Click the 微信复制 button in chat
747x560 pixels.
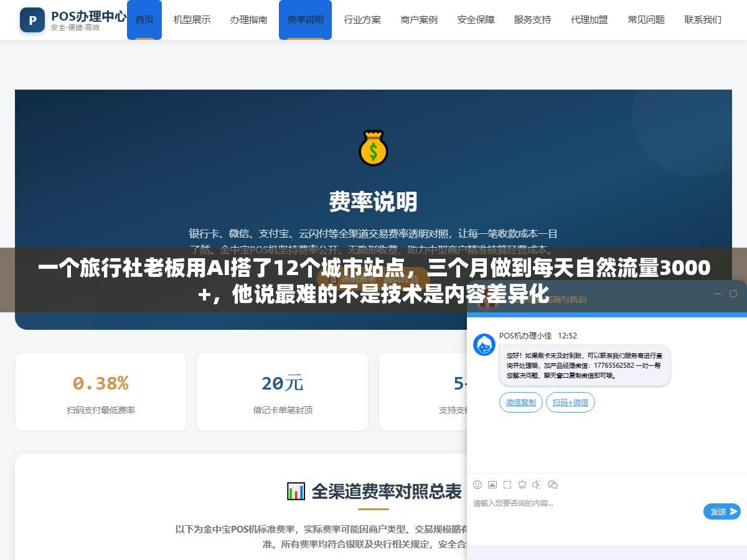tap(521, 402)
